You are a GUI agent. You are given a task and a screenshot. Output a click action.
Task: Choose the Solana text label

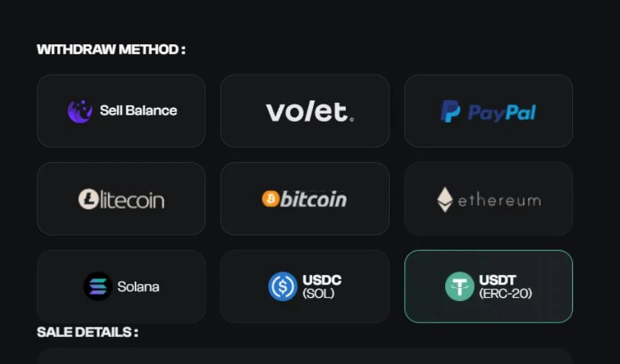pyautogui.click(x=138, y=287)
